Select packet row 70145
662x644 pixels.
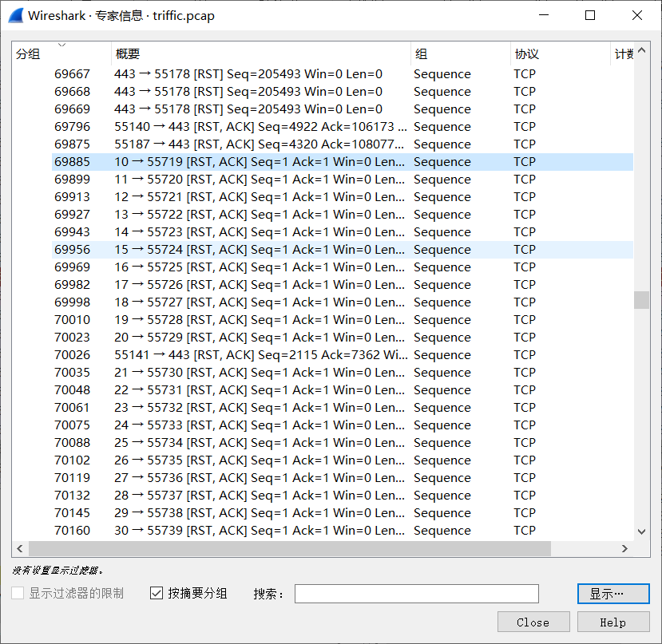(x=343, y=513)
